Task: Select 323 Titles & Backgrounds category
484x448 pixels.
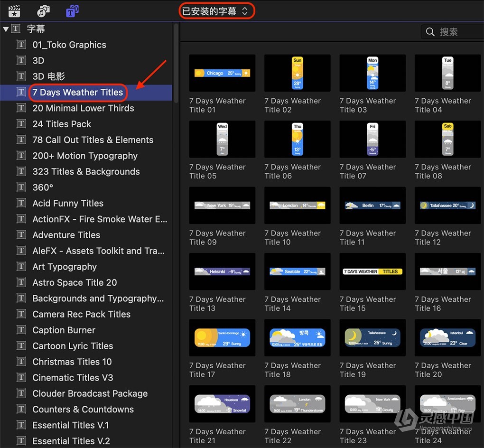Action: coord(86,171)
